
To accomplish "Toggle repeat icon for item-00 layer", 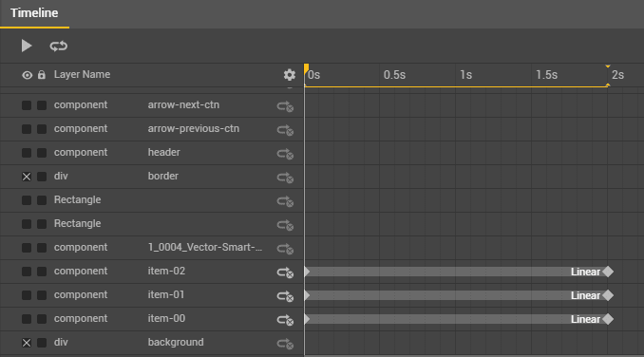I will 285,320.
